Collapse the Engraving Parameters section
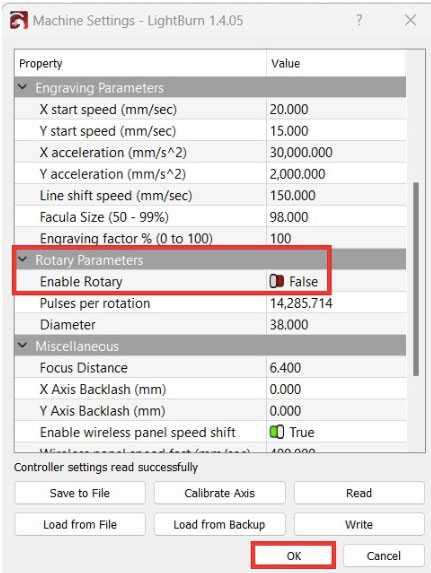Image resolution: width=431 pixels, height=573 pixels. 23,87
